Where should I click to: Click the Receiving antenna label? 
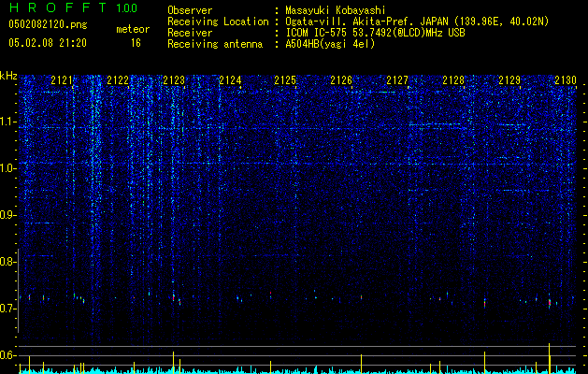pos(215,44)
